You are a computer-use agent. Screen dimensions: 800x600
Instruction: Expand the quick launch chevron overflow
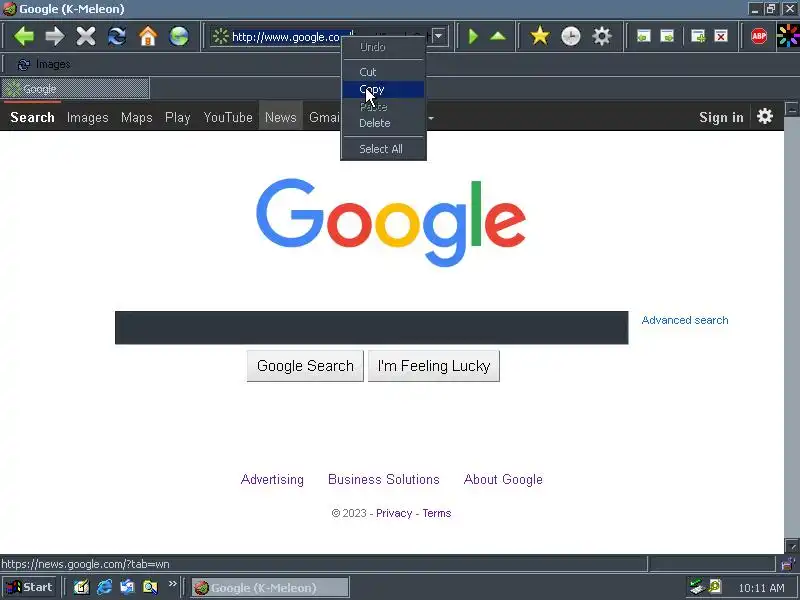pyautogui.click(x=172, y=584)
